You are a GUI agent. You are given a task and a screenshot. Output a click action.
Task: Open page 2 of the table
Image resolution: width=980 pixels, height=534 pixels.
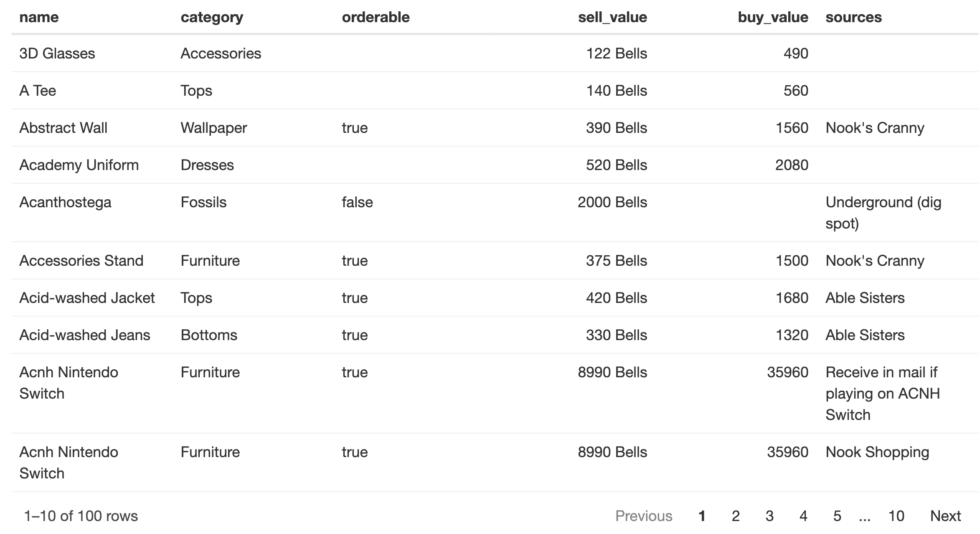[x=736, y=516]
